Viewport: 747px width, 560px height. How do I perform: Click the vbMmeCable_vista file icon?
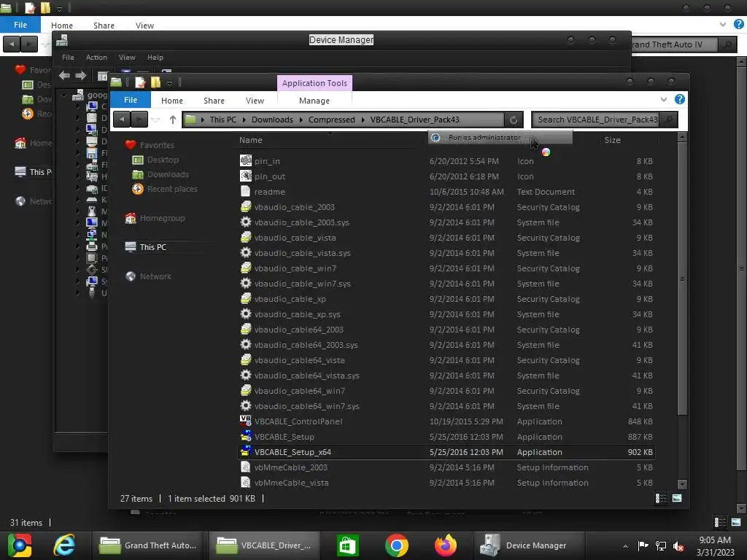[245, 483]
